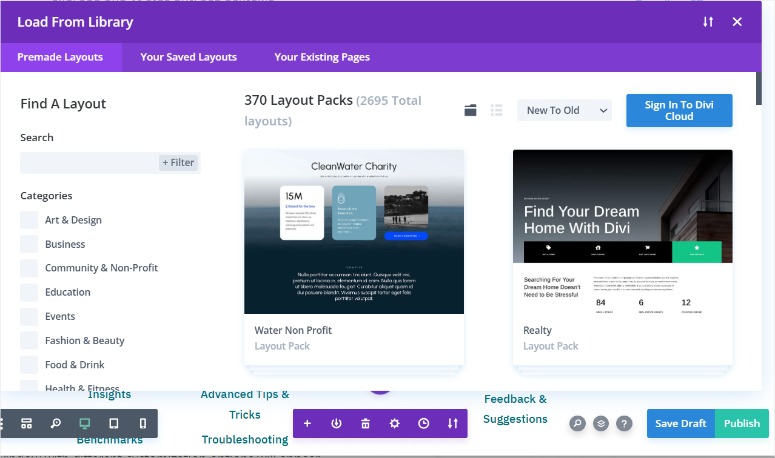Image resolution: width=775 pixels, height=458 pixels.
Task: Check the Events category
Action: (x=29, y=316)
